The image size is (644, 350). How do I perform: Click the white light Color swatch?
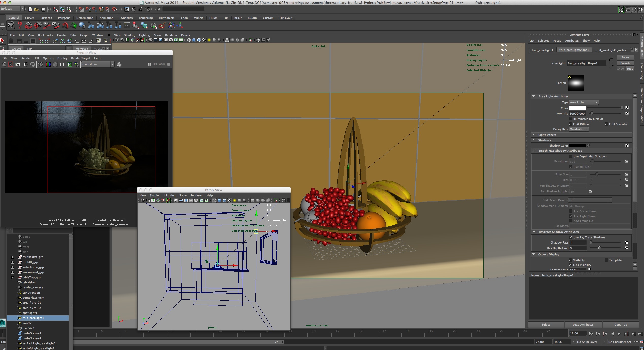pyautogui.click(x=577, y=108)
